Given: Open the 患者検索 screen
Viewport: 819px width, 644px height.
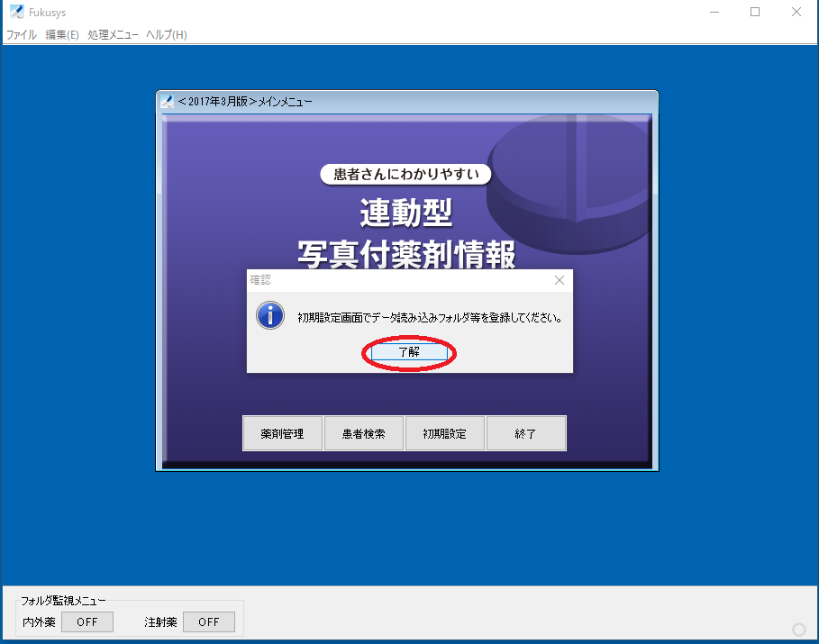Looking at the screenshot, I should [363, 433].
